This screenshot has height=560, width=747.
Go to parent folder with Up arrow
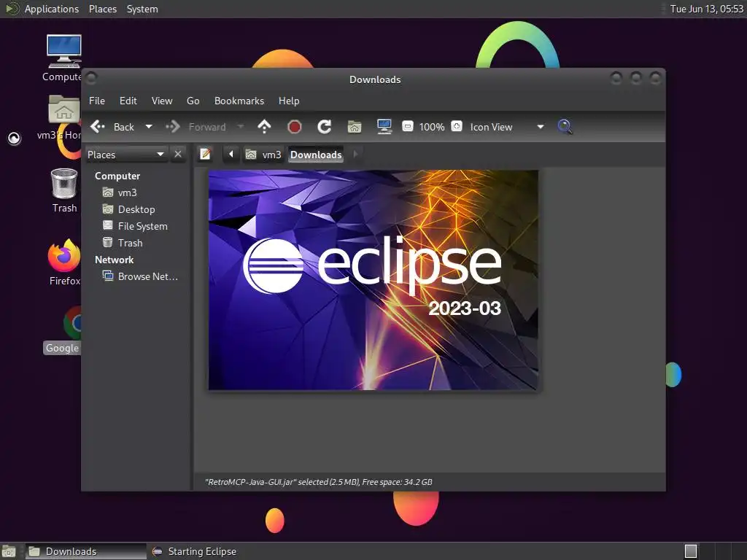point(264,127)
